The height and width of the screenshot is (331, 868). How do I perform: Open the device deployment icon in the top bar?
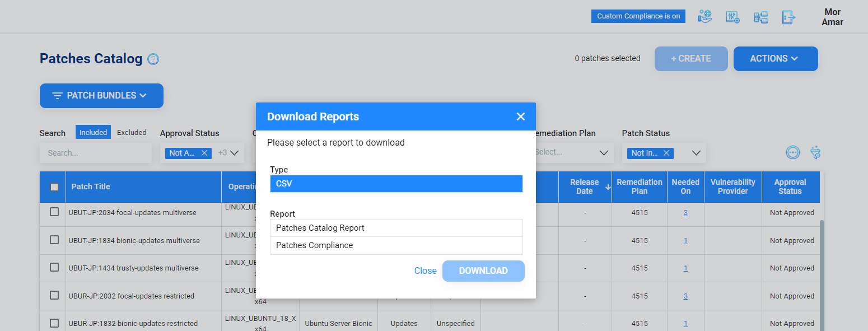[760, 17]
